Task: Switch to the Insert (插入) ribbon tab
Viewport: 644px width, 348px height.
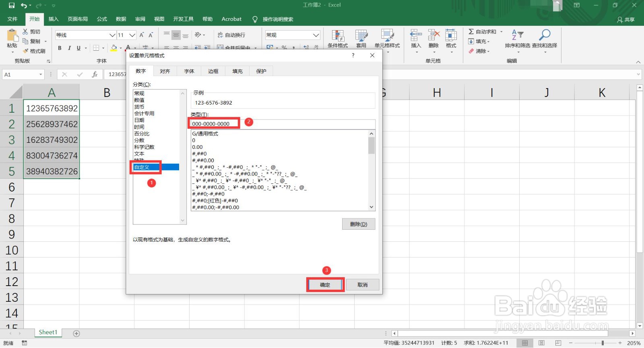Action: 54,19
